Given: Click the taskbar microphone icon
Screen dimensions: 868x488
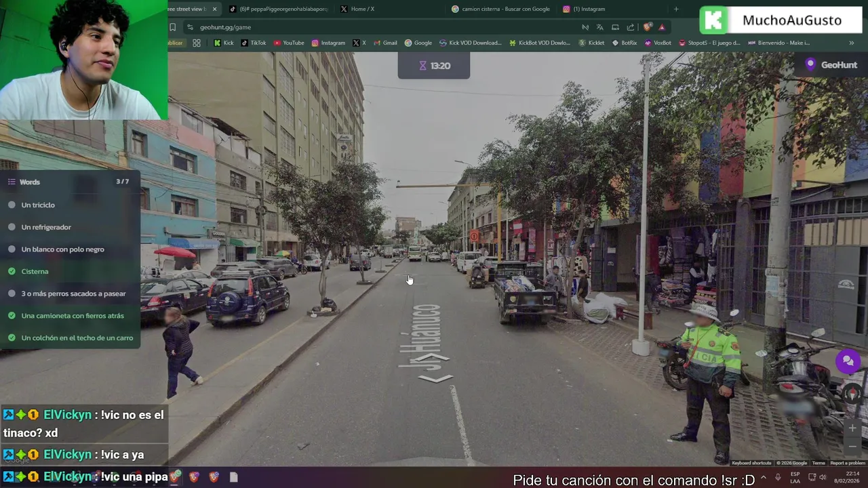Looking at the screenshot, I should click(778, 478).
